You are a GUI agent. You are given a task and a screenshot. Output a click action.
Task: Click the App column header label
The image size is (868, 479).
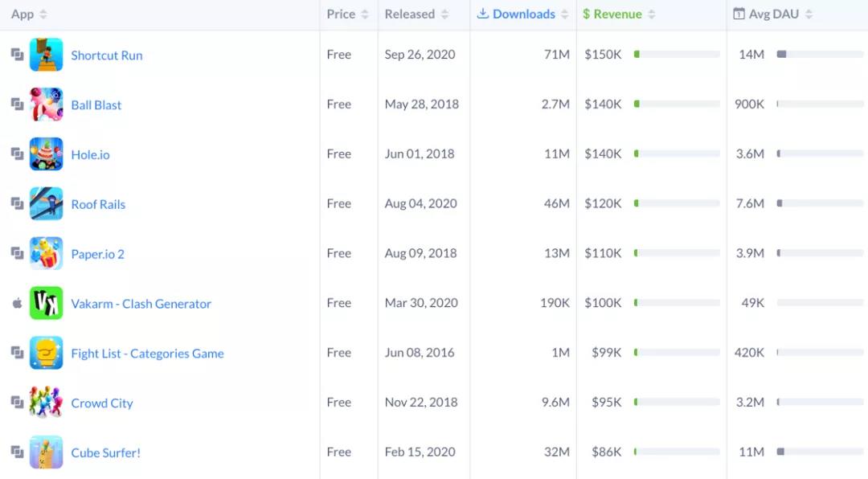23,14
